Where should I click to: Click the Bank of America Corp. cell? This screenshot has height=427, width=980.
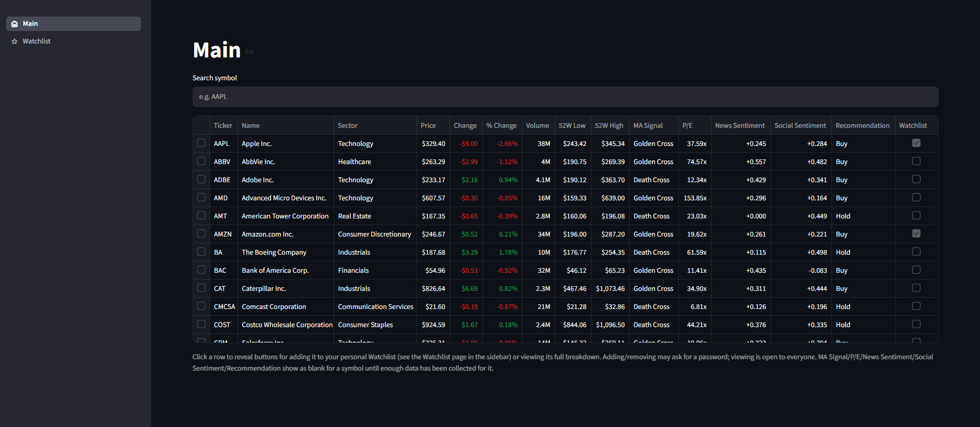(x=286, y=270)
